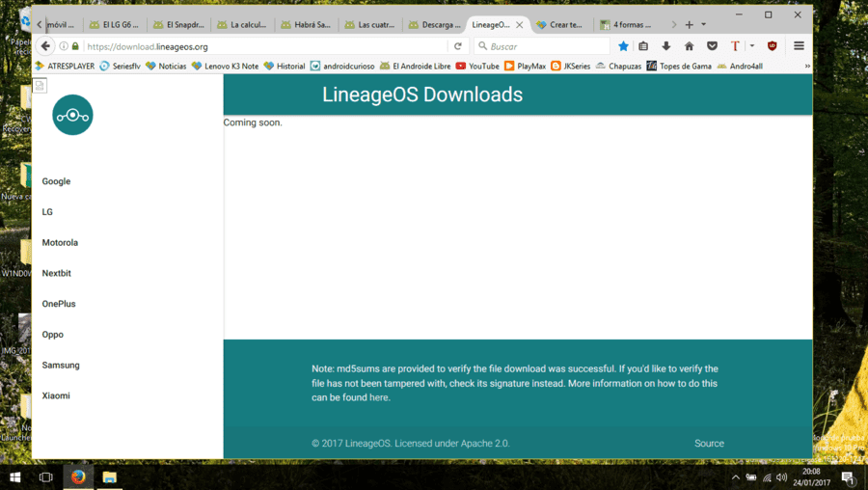The width and height of the screenshot is (868, 490).
Task: Open the Firefox hamburger menu
Action: 799,46
